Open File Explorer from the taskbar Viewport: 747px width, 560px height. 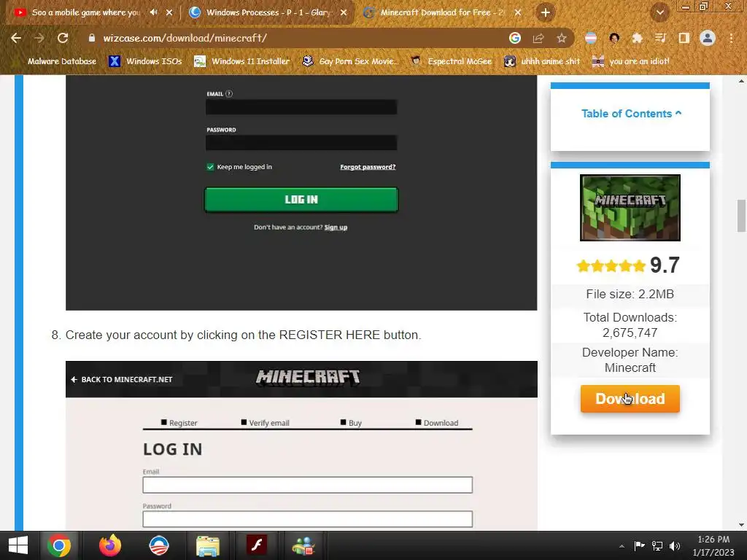click(x=208, y=545)
